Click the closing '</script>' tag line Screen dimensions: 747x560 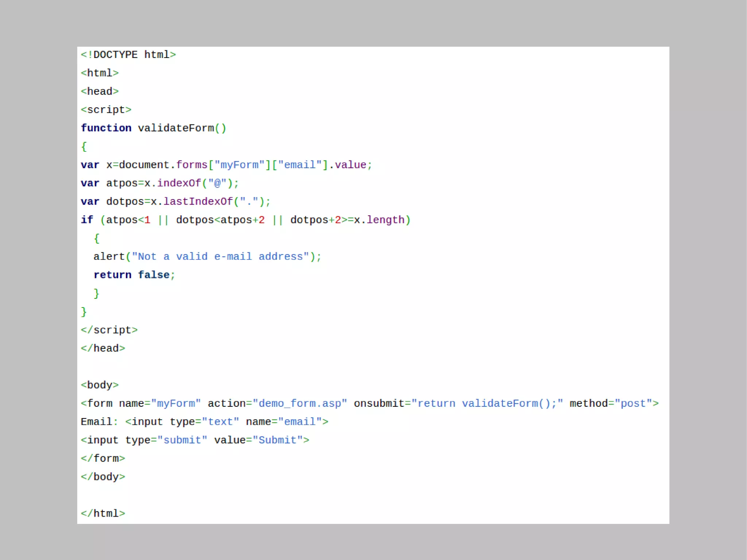(109, 330)
